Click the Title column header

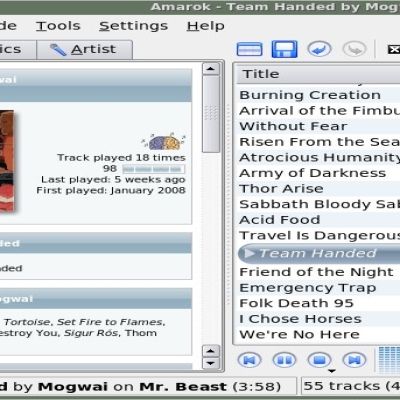click(x=318, y=74)
